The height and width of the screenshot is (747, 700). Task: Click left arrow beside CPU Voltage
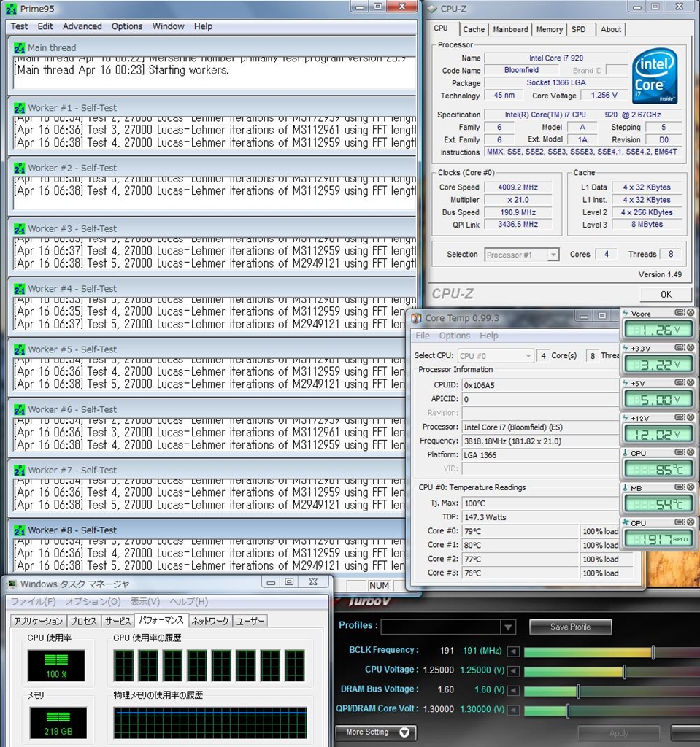pos(514,671)
